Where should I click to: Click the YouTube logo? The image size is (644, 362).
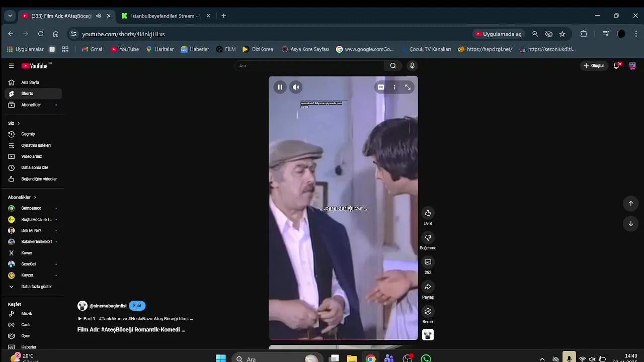[35, 66]
